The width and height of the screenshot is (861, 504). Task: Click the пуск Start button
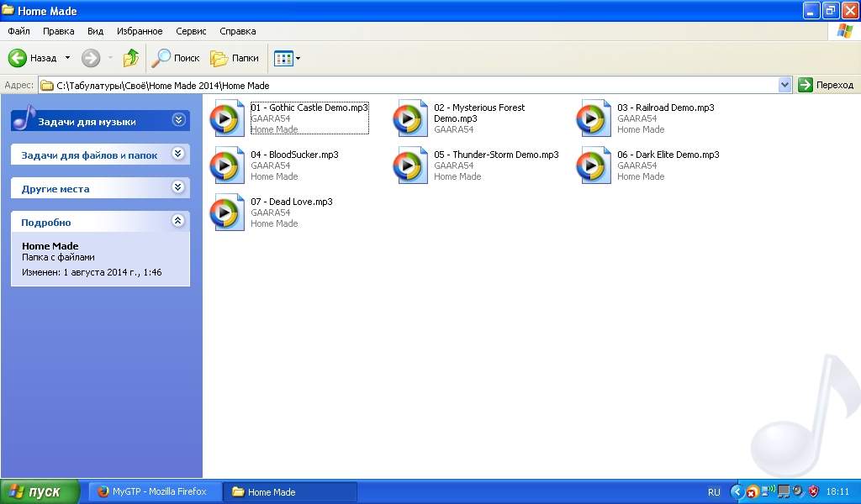(40, 491)
